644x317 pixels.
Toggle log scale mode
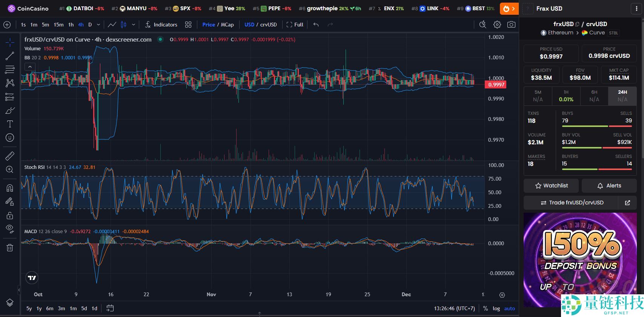click(x=496, y=308)
